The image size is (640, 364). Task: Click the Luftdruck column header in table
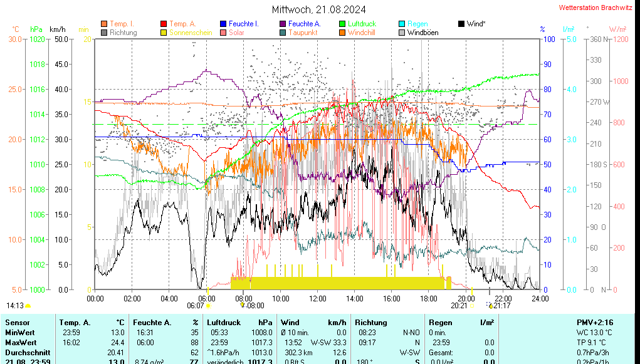pos(222,322)
